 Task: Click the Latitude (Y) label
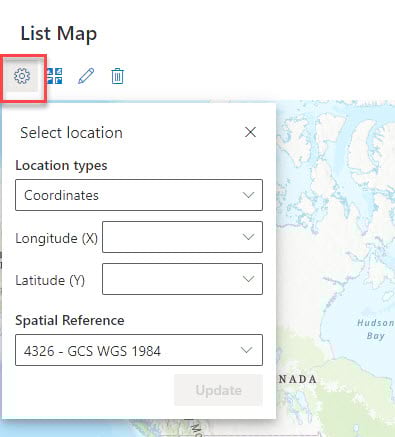(50, 280)
